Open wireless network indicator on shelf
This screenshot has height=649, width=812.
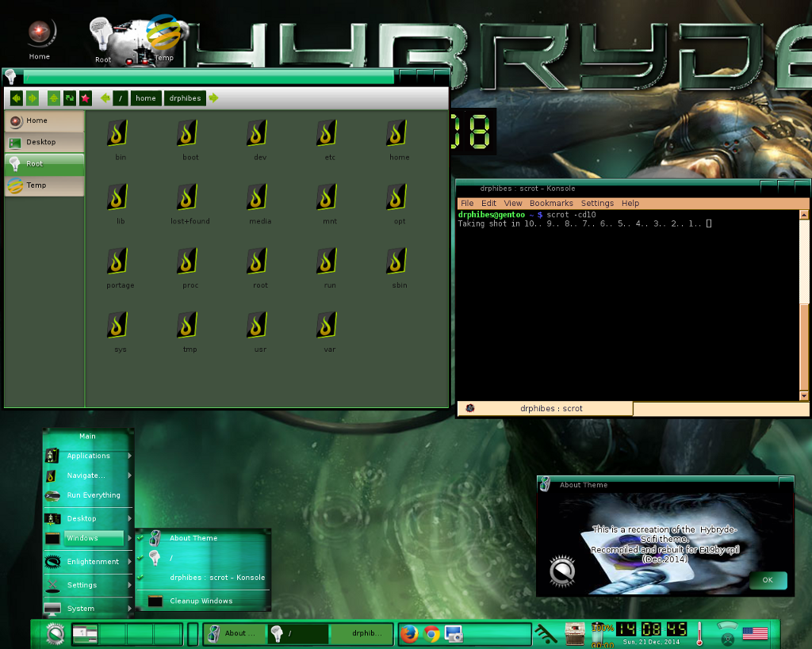click(x=546, y=633)
